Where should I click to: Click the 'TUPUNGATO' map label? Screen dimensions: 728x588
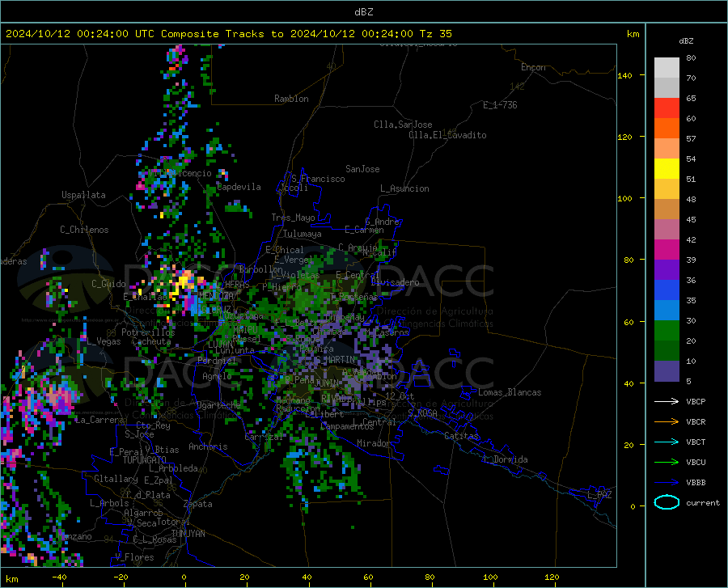(145, 460)
